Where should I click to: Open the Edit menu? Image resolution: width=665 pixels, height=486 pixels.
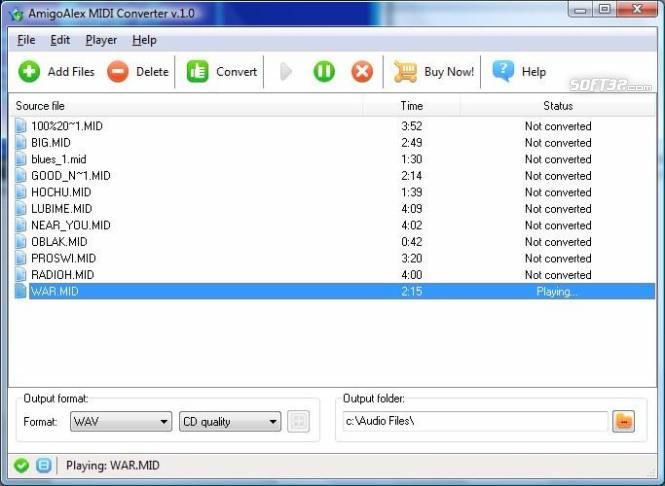point(60,40)
